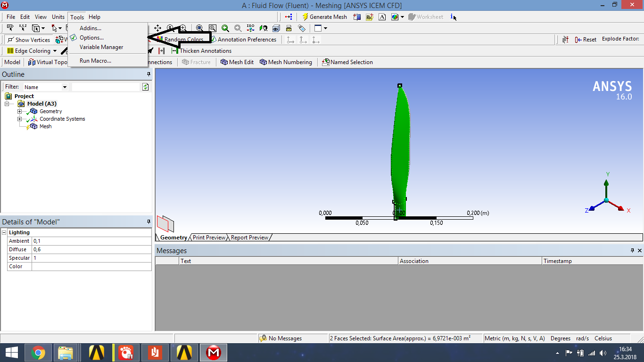Screen dimensions: 644x362
Task: Choose Options... from the Tools menu
Action: [107, 38]
